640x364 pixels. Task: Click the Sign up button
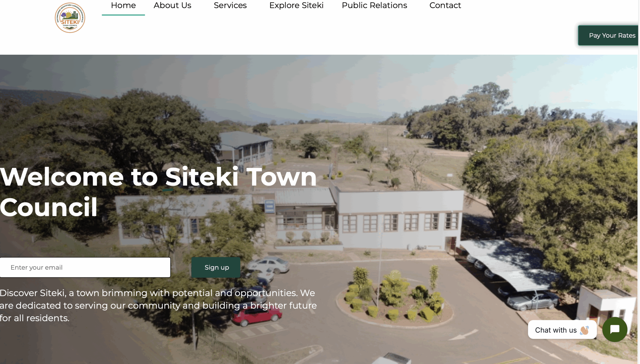[216, 267]
